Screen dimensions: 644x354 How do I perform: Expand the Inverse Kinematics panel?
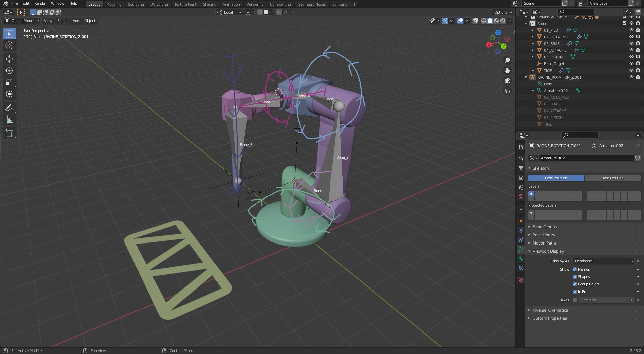[x=550, y=310]
